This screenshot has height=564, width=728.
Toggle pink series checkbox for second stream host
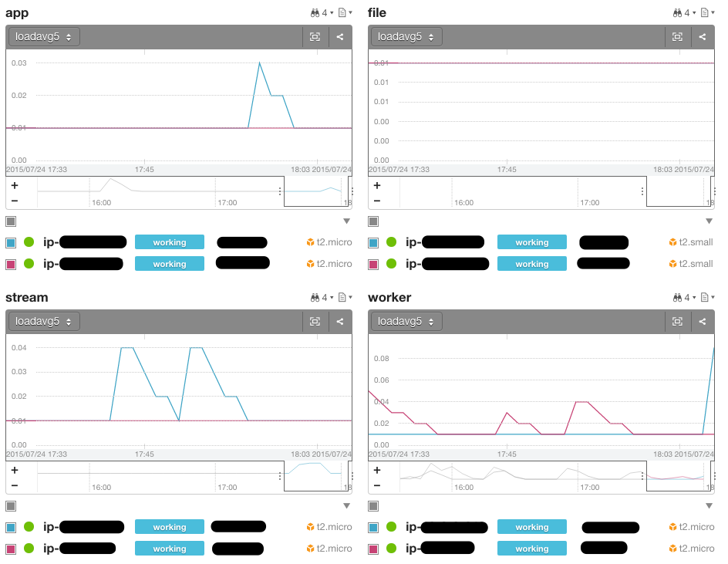coord(11,549)
